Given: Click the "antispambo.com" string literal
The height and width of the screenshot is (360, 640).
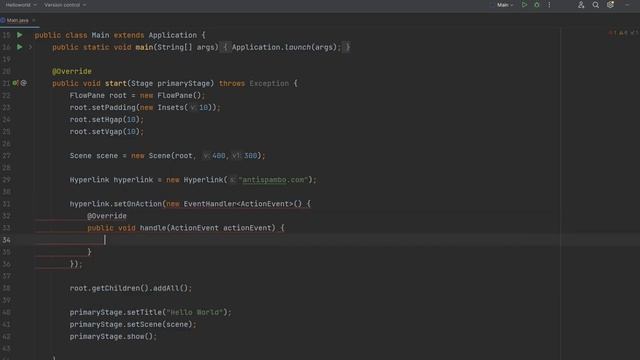Looking at the screenshot, I should pos(273,180).
